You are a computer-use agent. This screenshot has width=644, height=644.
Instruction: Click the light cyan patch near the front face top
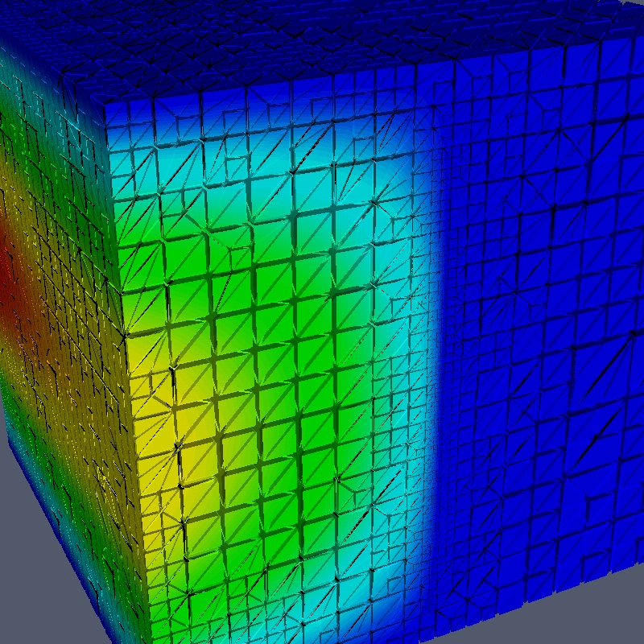point(338,161)
